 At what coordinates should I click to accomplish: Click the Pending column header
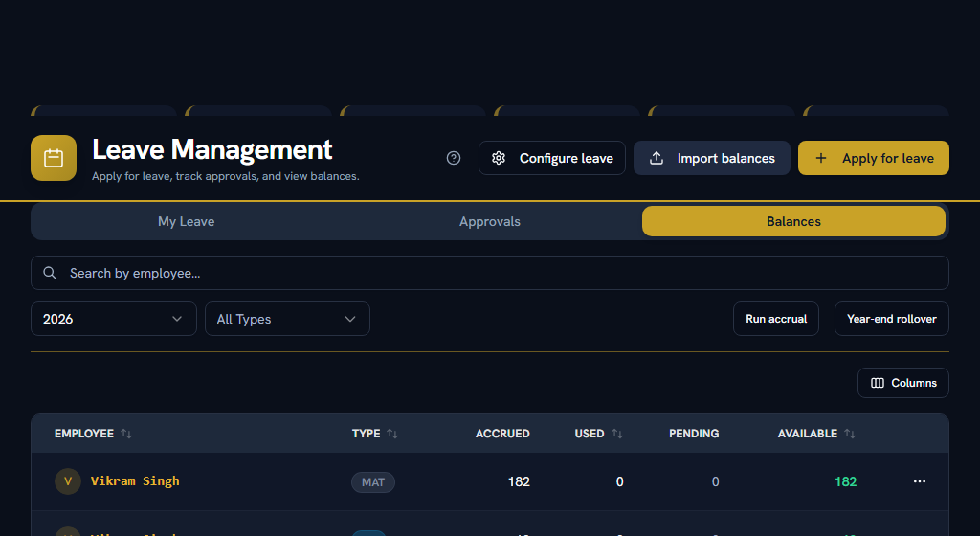tap(694, 434)
